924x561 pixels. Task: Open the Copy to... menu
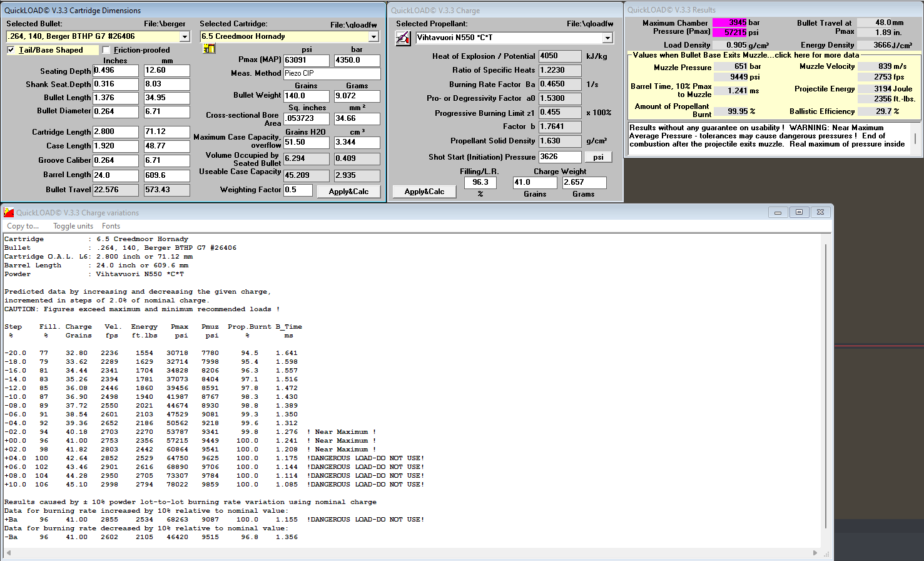coord(23,226)
